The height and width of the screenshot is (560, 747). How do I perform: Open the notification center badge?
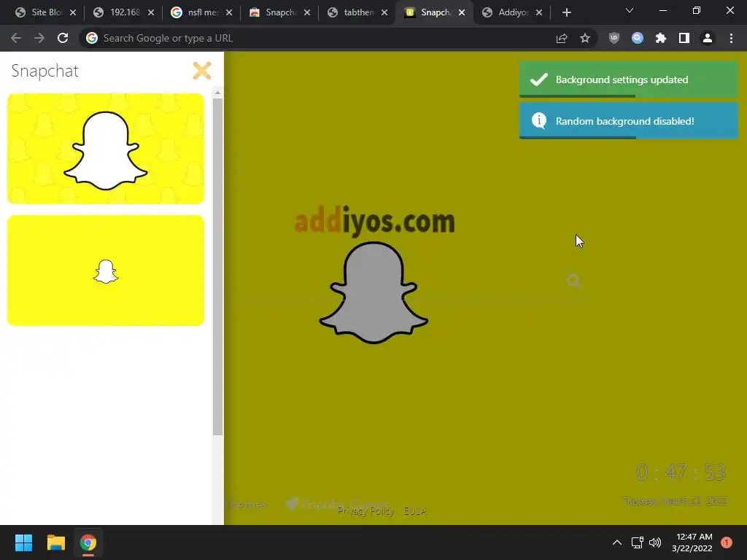pos(727,542)
